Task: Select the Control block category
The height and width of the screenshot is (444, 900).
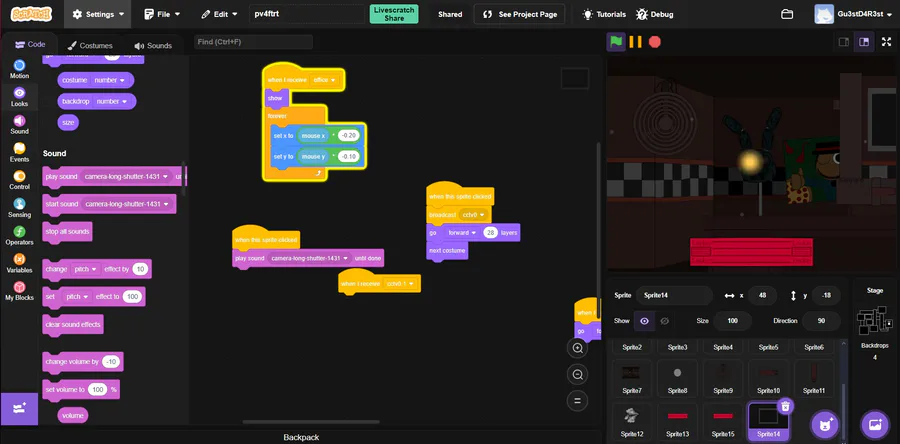Action: pos(19,180)
